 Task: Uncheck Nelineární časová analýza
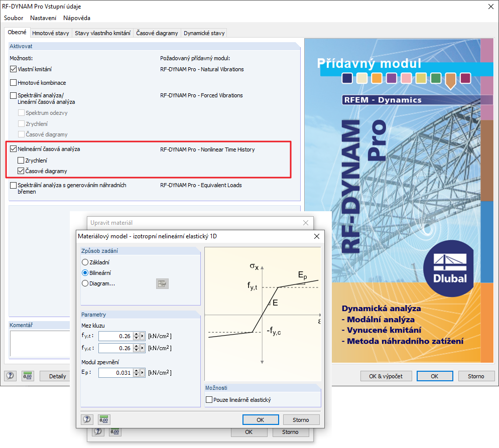[14, 149]
